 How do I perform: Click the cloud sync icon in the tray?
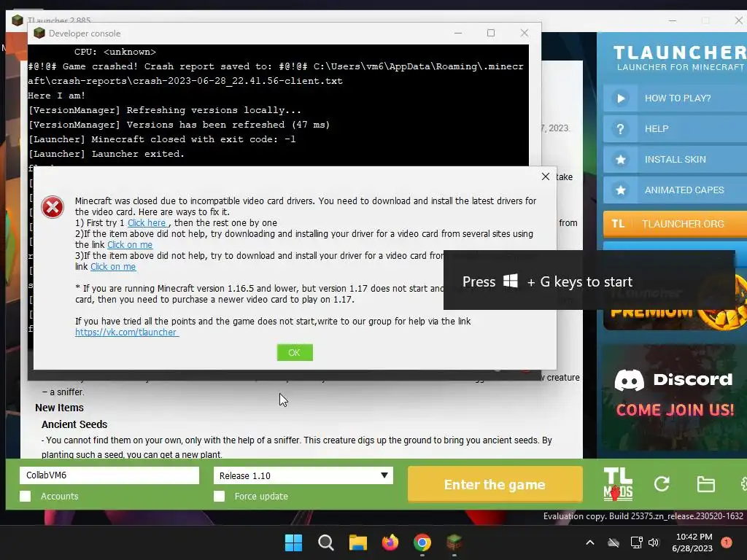(x=614, y=542)
